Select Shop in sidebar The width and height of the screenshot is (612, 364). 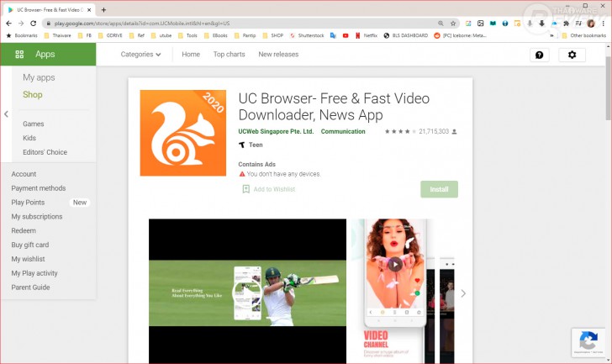click(x=33, y=94)
